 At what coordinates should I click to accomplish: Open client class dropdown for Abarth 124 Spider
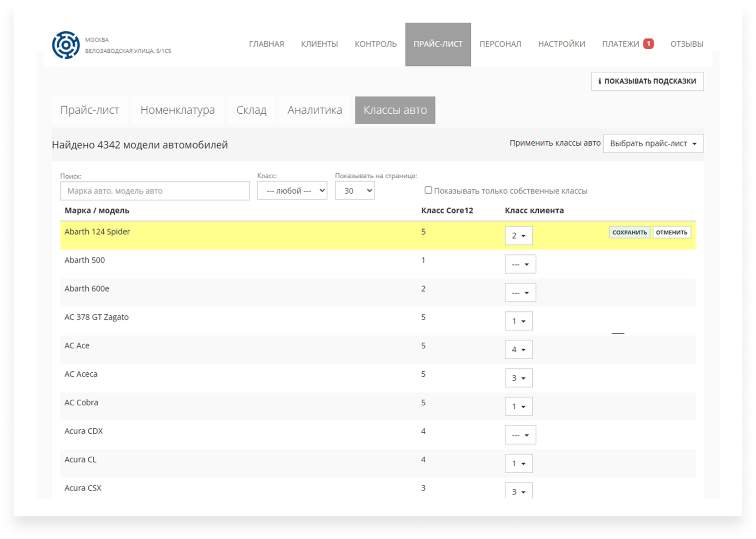pos(518,236)
